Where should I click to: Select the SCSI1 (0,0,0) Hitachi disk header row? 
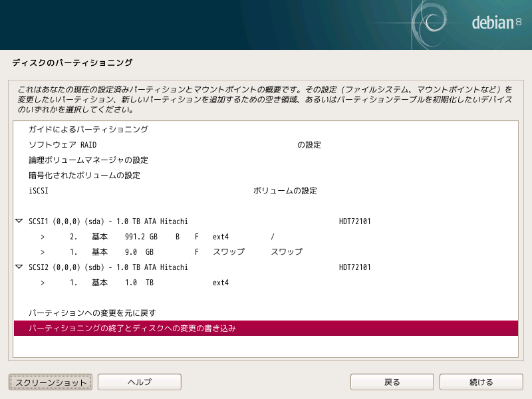coord(166,221)
